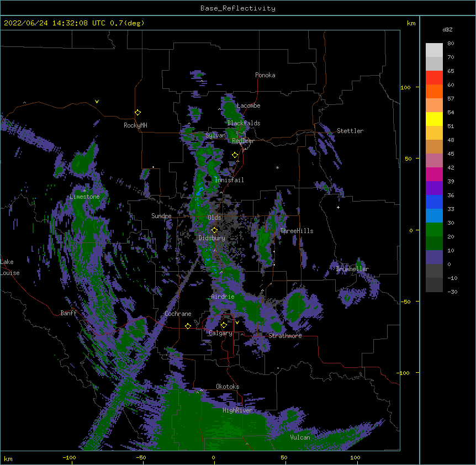
Task: Select the Lacombe city label
Action: [248, 105]
